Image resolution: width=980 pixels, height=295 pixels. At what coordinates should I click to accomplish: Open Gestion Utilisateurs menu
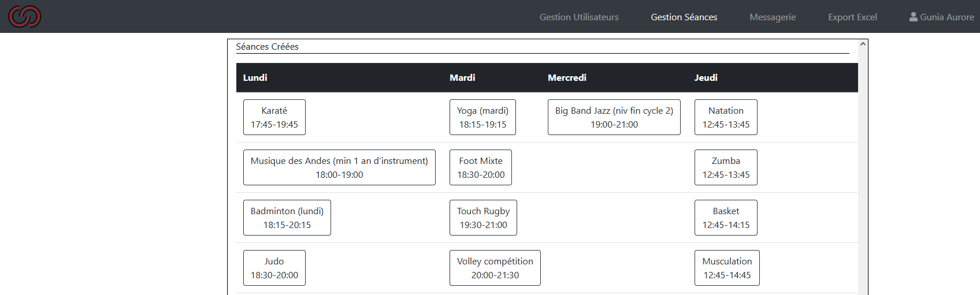coord(579,17)
